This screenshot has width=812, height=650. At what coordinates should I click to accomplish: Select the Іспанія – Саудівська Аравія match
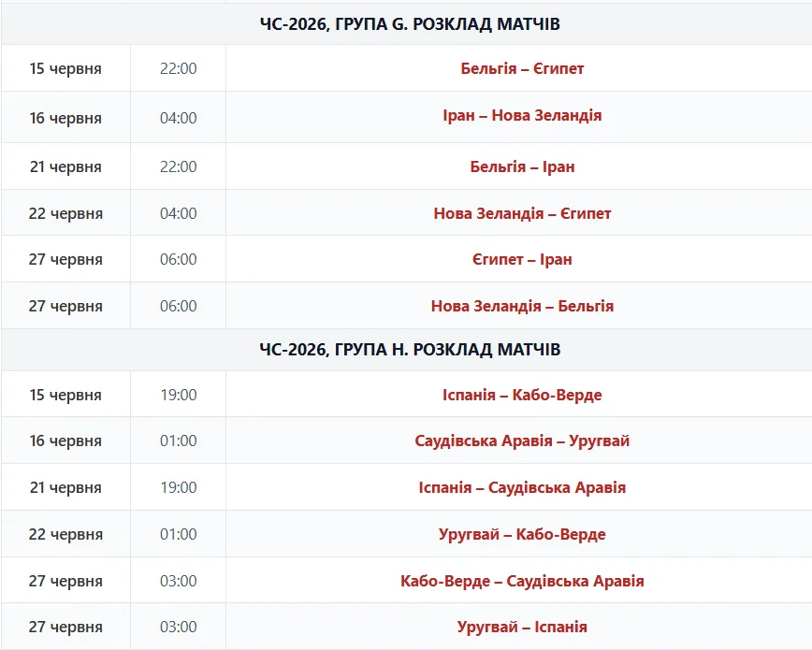coord(522,487)
